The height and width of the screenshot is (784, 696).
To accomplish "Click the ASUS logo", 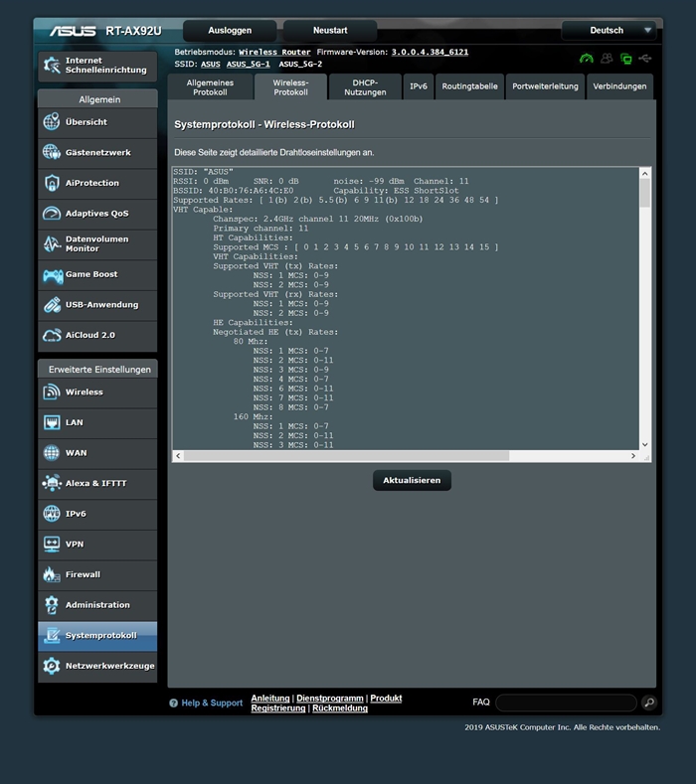I will [x=72, y=31].
